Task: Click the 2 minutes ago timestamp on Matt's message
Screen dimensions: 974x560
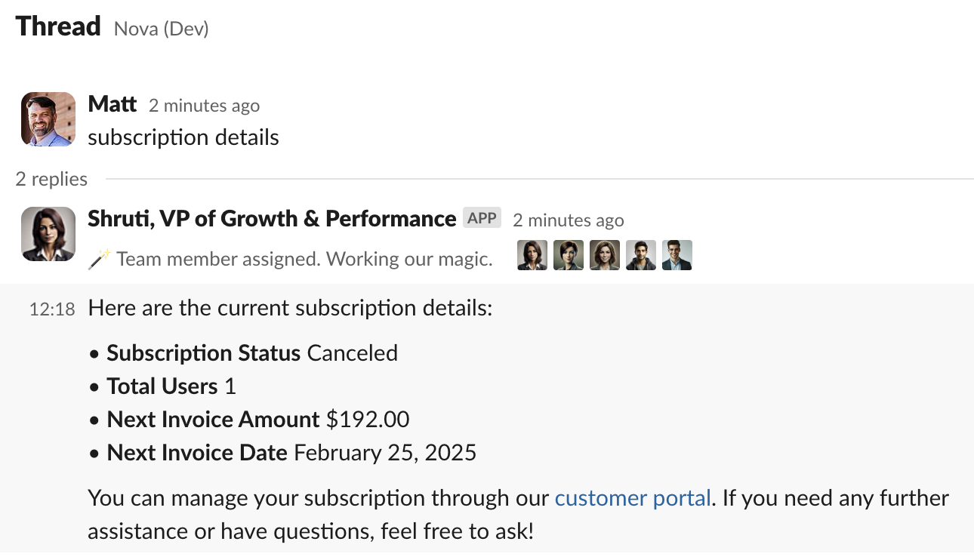Action: click(204, 106)
